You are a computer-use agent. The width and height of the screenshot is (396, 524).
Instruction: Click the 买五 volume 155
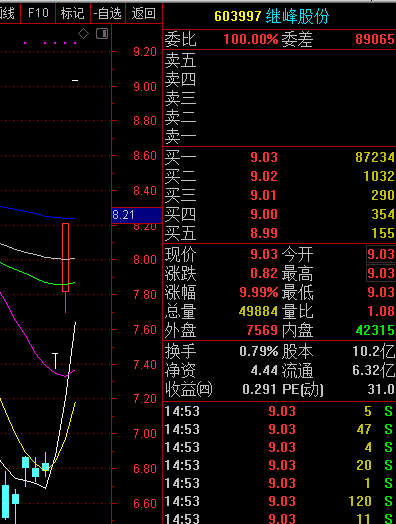(383, 233)
